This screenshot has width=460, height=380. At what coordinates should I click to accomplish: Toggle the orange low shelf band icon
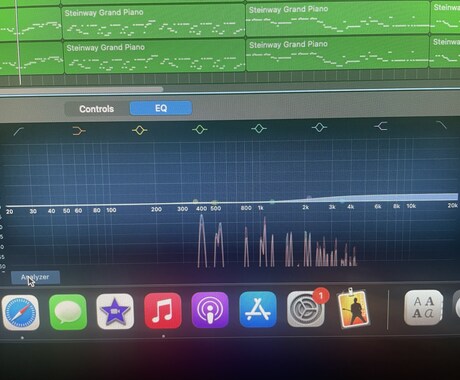coord(79,131)
